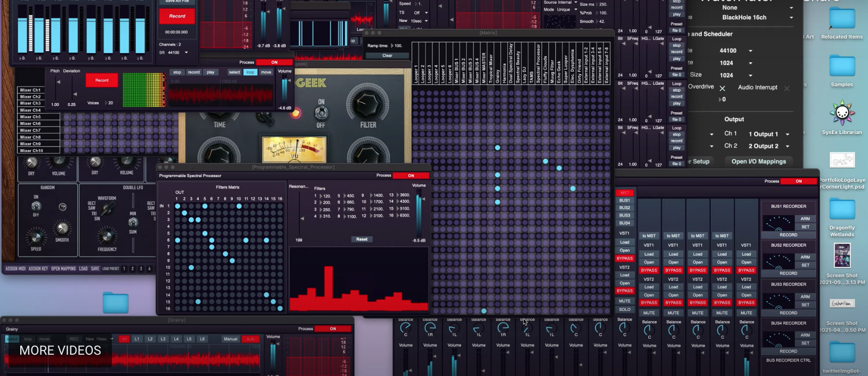Open the 44100 sampling rate dropdown in settings
The image size is (868, 376).
(736, 51)
